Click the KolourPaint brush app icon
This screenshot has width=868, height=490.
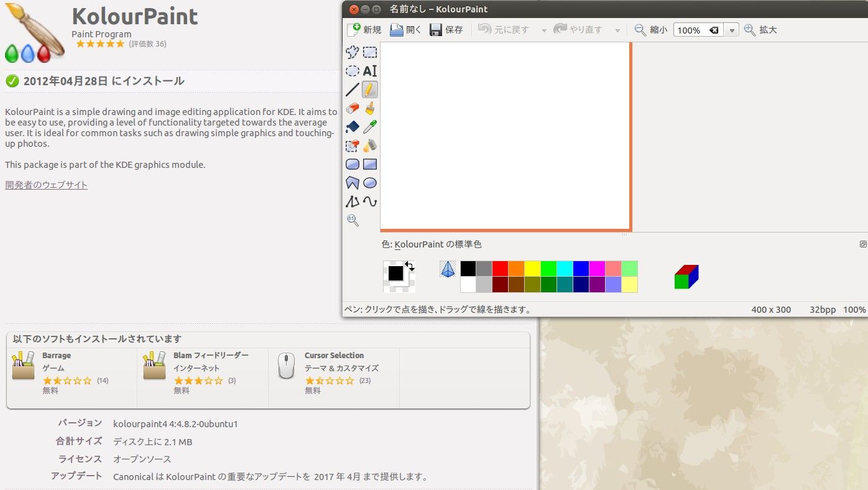[x=35, y=32]
